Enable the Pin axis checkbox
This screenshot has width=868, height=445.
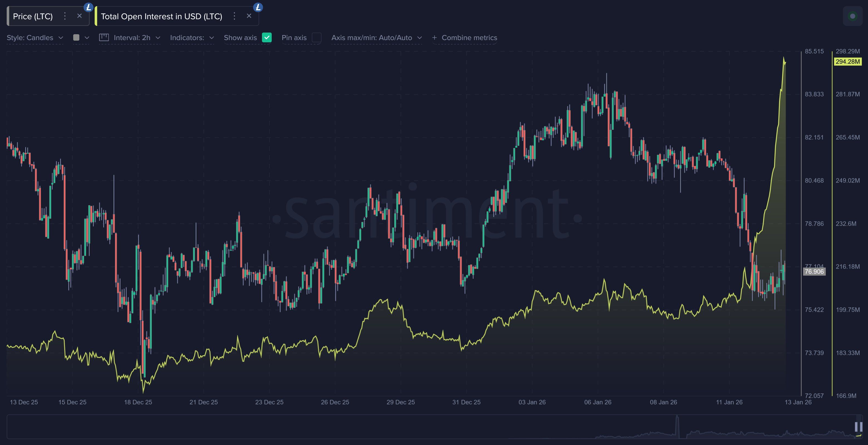[x=317, y=37]
